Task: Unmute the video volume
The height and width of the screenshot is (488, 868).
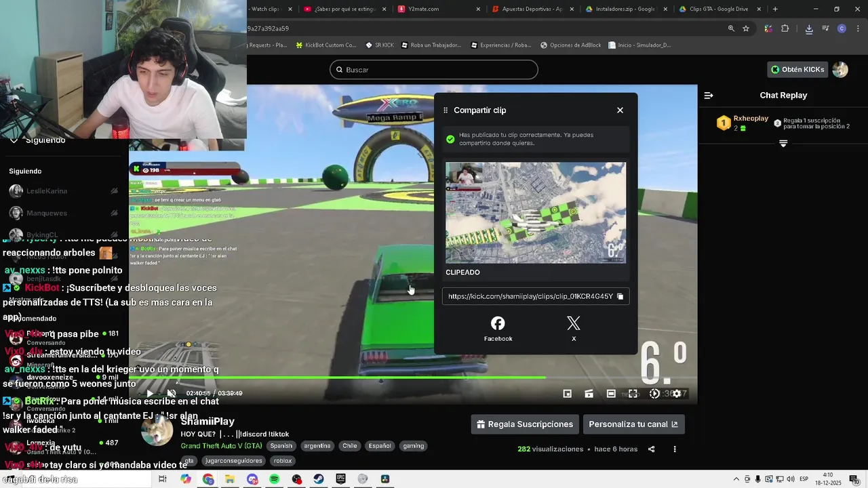Action: 172,393
